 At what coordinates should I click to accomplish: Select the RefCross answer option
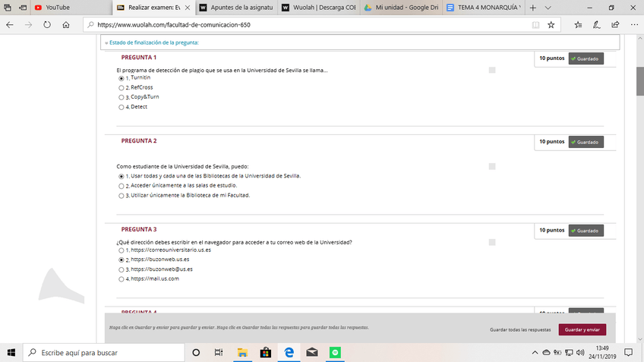[x=122, y=88]
